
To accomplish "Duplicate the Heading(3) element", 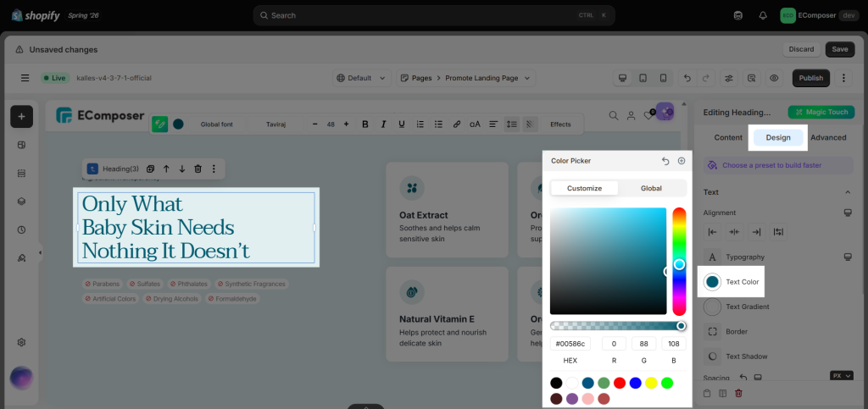I will (x=150, y=169).
